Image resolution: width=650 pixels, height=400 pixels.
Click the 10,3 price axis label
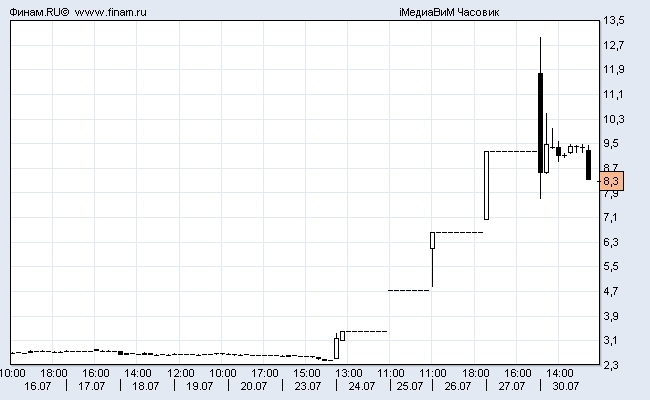pos(614,119)
